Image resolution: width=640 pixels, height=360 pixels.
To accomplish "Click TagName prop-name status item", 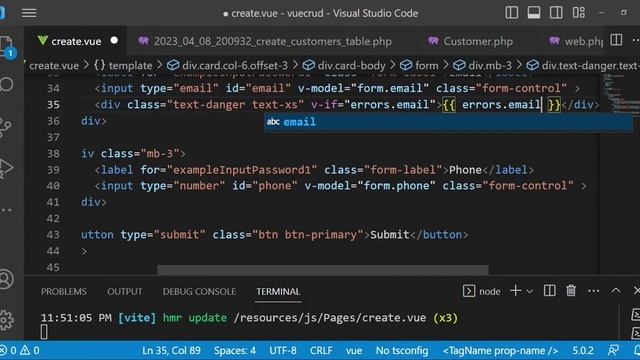I will tap(500, 350).
